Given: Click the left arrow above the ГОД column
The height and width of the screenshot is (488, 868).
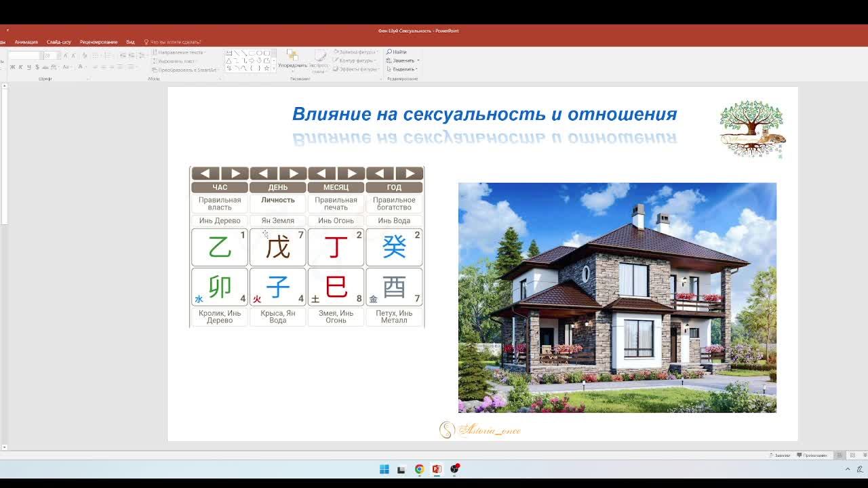Looking at the screenshot, I should click(x=380, y=174).
